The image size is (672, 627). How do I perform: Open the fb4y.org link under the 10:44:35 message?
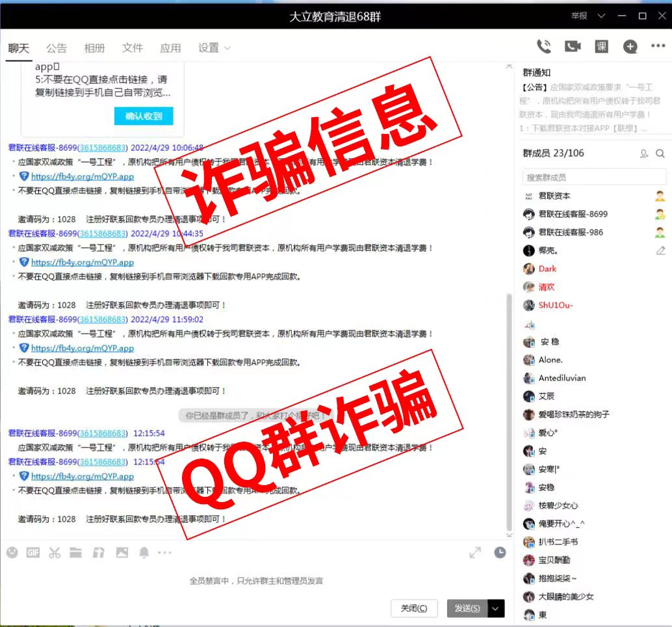pos(83,262)
